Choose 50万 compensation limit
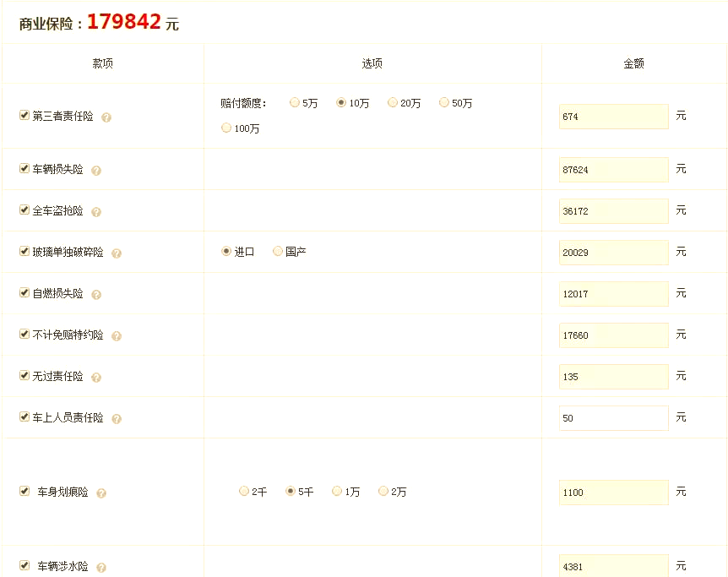The width and height of the screenshot is (728, 577). coord(444,102)
